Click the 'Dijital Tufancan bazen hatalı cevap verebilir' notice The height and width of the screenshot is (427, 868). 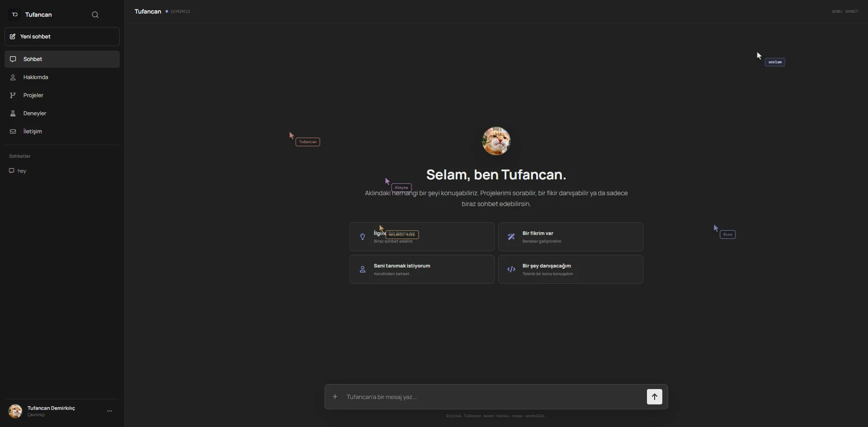tap(496, 416)
